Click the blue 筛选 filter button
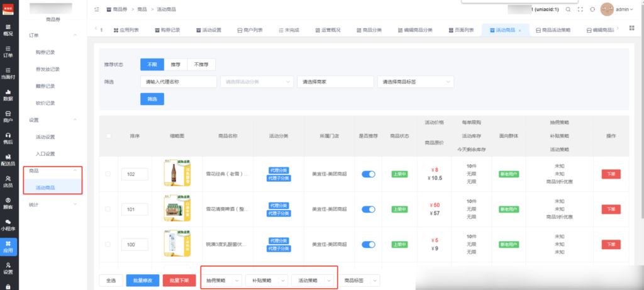The width and height of the screenshot is (644, 290). coord(152,99)
